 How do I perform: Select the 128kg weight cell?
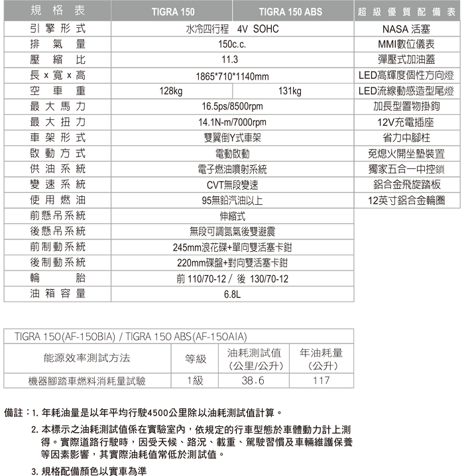coord(171,91)
